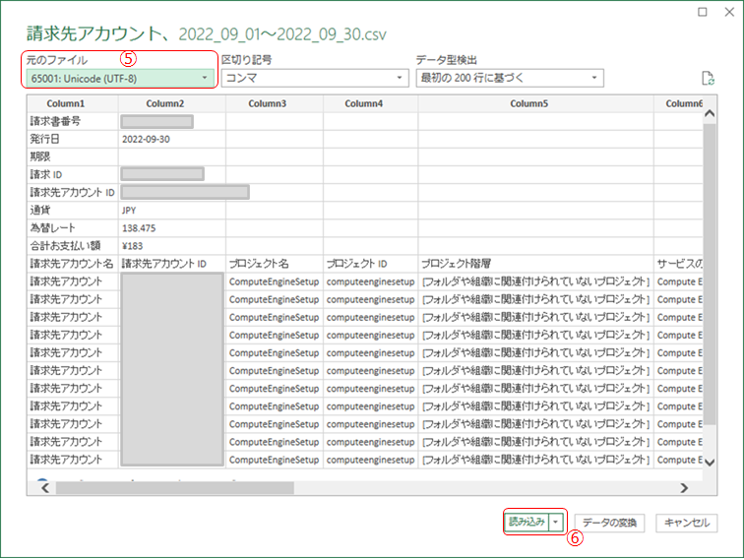
Task: Click the データの変換 button
Action: [x=609, y=524]
